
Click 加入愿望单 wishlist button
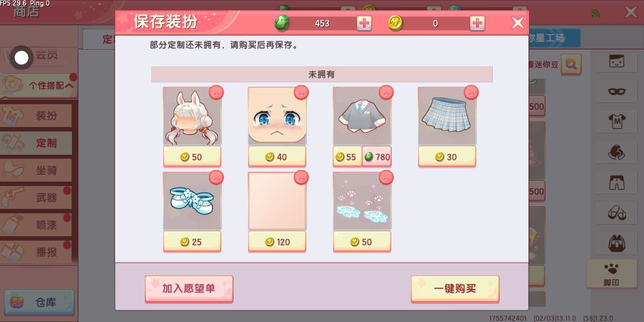pyautogui.click(x=189, y=289)
